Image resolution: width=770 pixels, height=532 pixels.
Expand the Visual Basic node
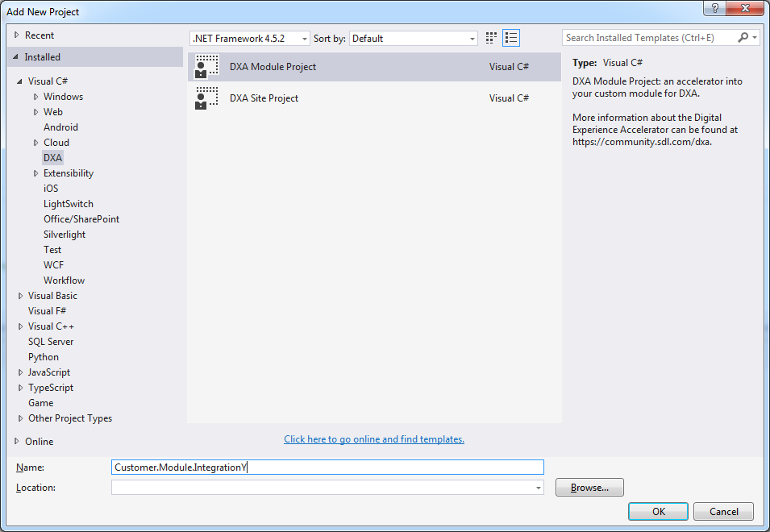pos(21,296)
